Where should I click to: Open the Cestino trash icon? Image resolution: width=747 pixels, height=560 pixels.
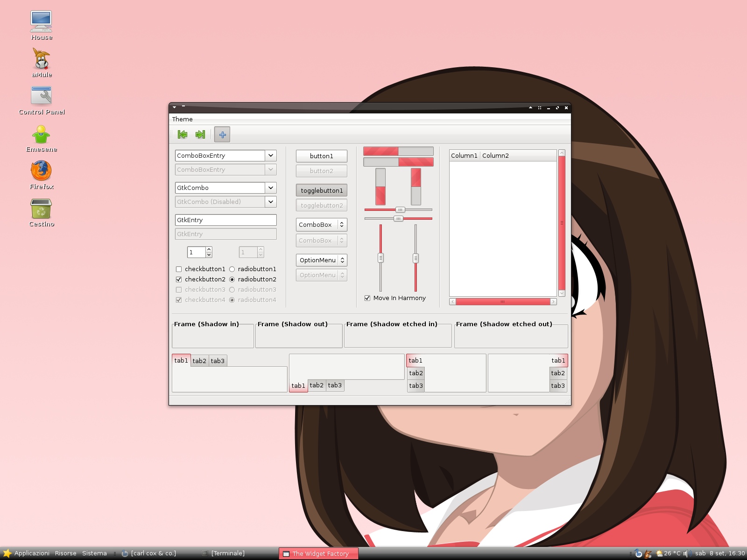coord(42,213)
